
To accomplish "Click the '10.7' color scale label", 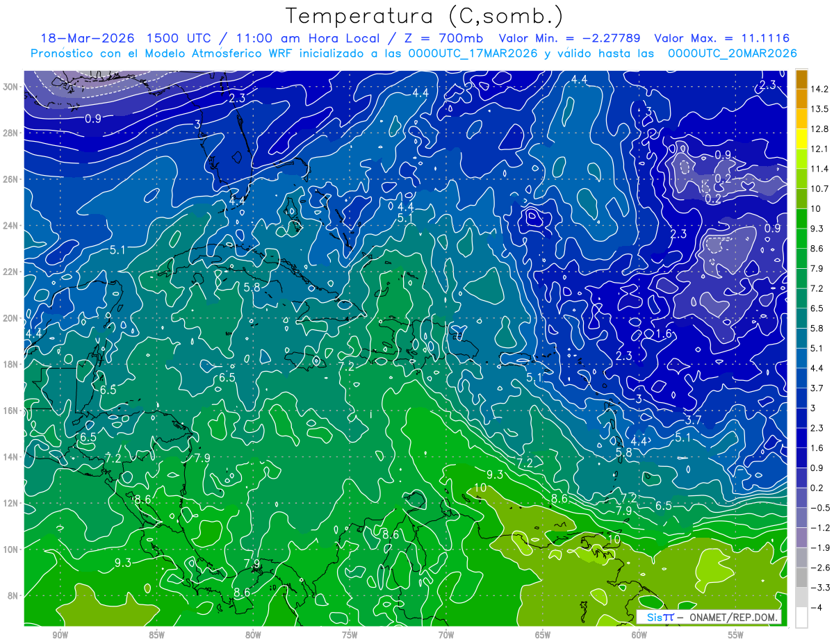I will (x=820, y=189).
